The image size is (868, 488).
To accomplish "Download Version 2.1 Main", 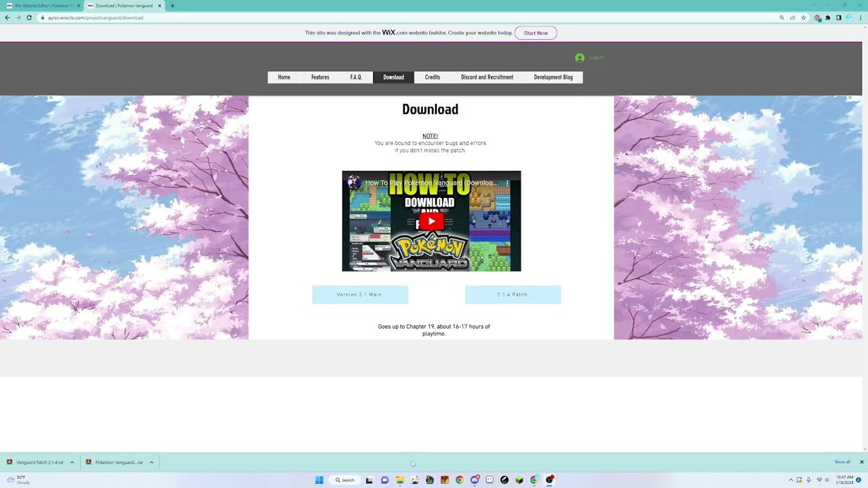I will click(x=360, y=295).
